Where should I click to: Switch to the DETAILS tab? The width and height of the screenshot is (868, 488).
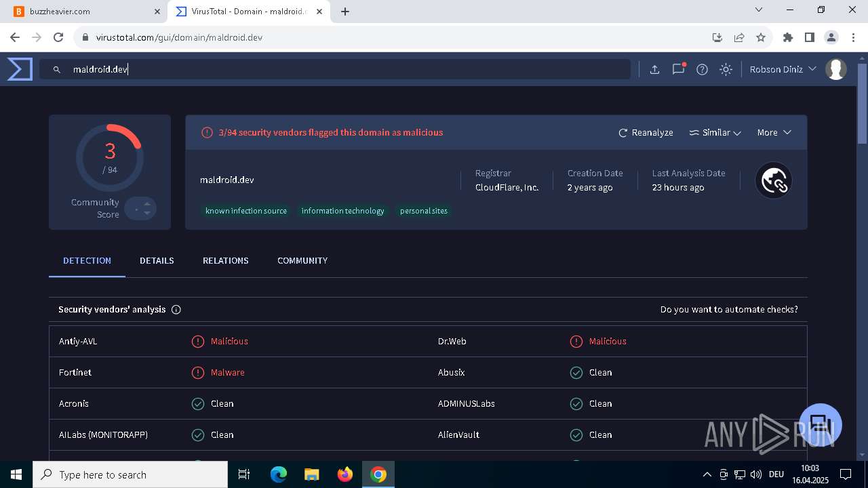tap(157, 261)
